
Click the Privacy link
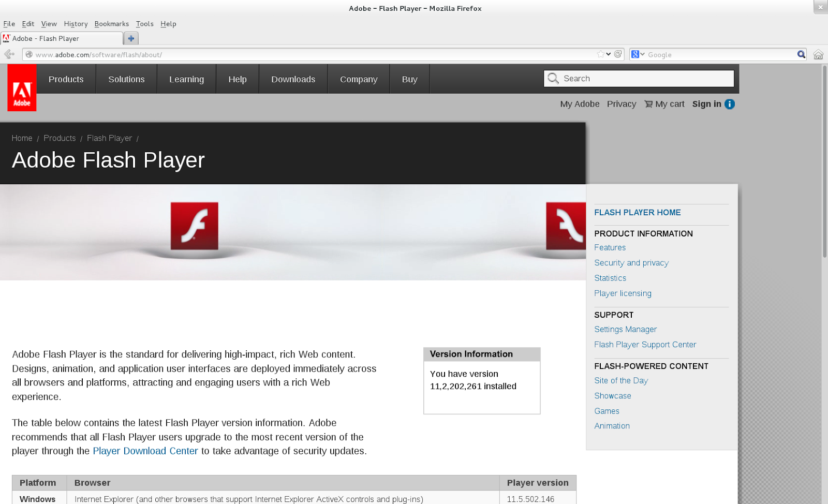tap(622, 104)
